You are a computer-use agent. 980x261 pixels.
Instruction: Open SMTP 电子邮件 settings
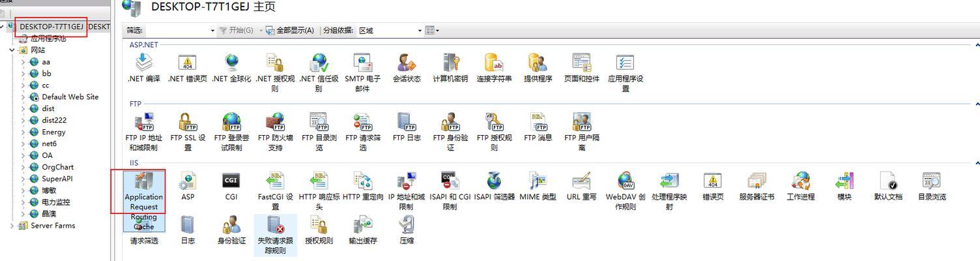pyautogui.click(x=362, y=72)
